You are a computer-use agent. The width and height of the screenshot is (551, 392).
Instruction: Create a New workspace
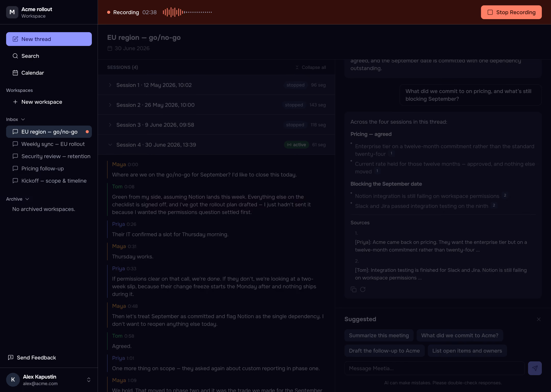coord(49,102)
